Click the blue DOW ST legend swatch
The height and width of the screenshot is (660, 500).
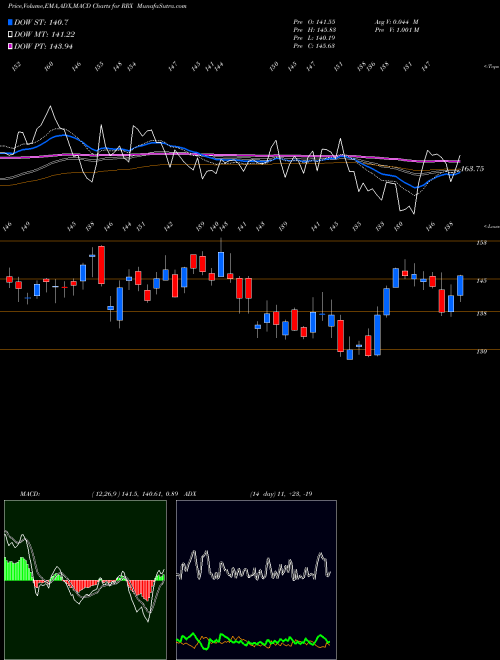tap(11, 23)
